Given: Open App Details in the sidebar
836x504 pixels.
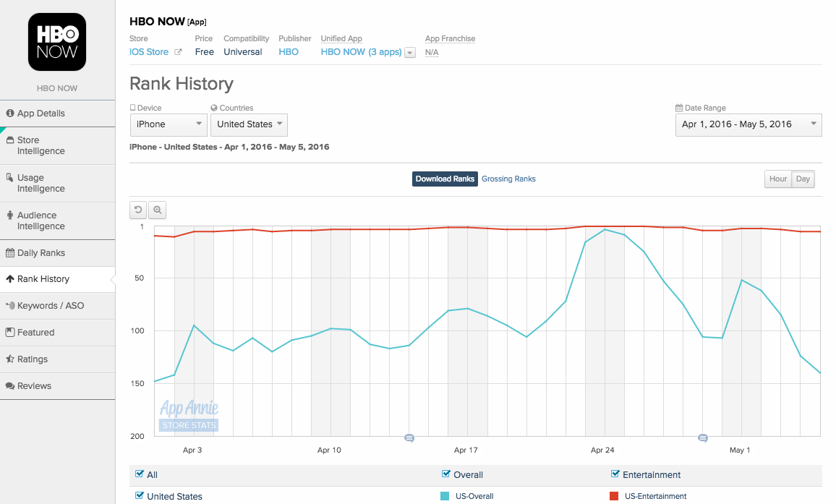Looking at the screenshot, I should tap(58, 113).
